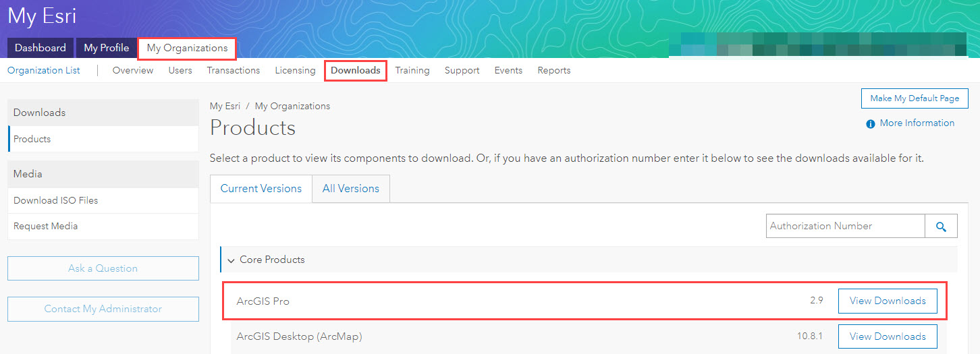Click the Authorization Number search magnifier icon
This screenshot has height=354, width=980.
coord(941,227)
